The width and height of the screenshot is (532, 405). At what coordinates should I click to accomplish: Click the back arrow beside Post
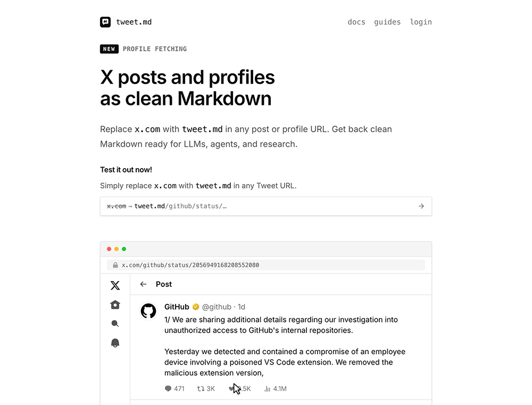143,284
